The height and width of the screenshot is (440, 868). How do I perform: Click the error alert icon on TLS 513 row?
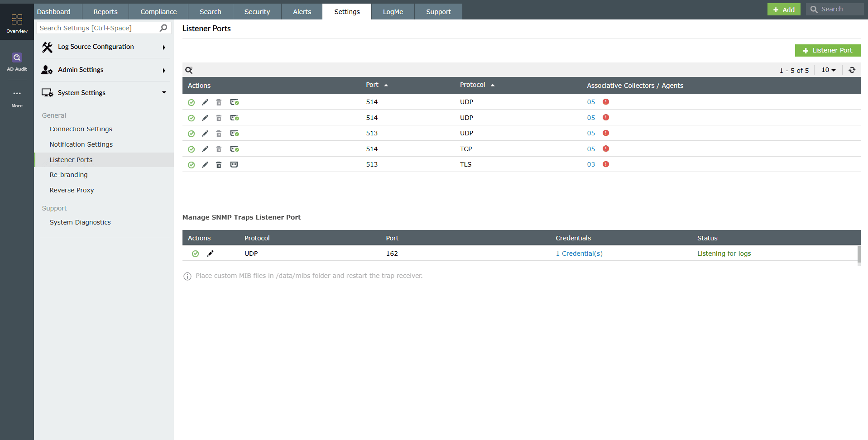click(606, 164)
